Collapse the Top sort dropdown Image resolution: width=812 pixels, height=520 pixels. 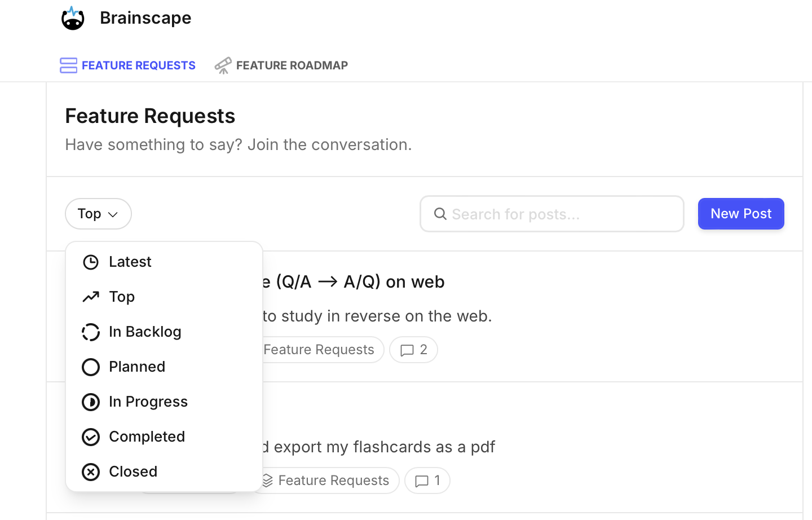(98, 214)
